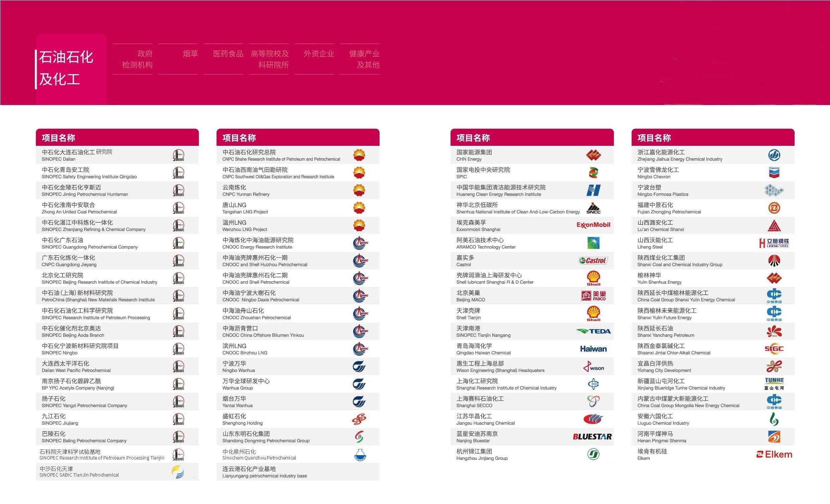The width and height of the screenshot is (830, 504).
Task: Click the text 'Shell lubricant Shanghai R & D Center'
Action: (495, 282)
